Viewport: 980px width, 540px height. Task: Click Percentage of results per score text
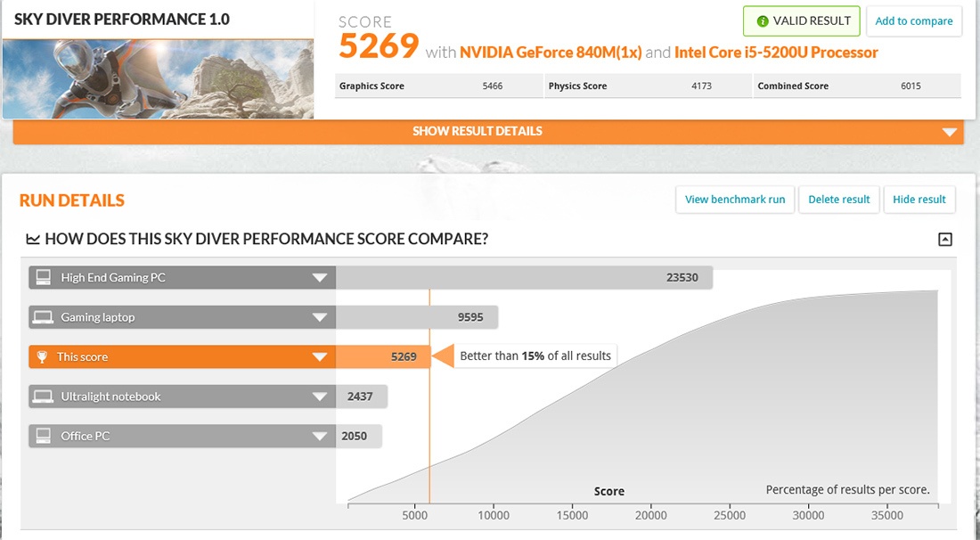tap(847, 490)
